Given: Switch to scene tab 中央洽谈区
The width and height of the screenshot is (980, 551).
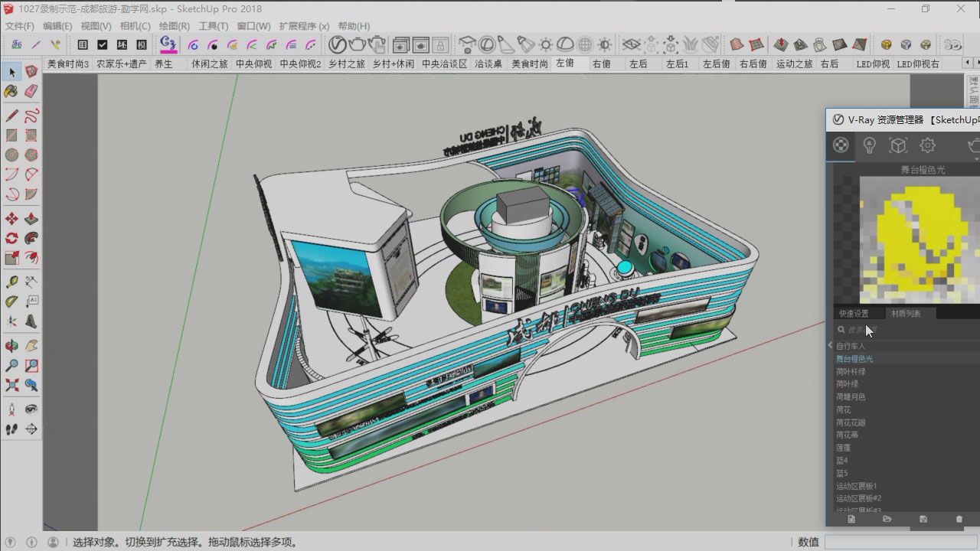Looking at the screenshot, I should 444,64.
